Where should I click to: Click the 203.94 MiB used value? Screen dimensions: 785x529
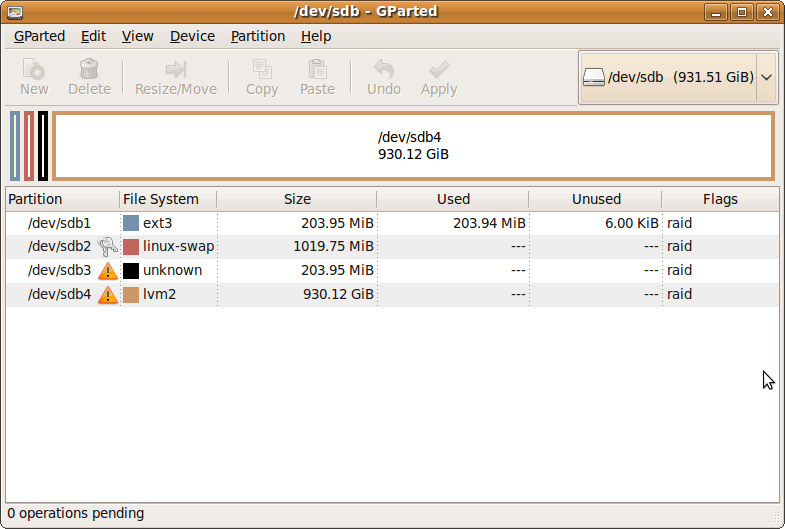pos(490,223)
